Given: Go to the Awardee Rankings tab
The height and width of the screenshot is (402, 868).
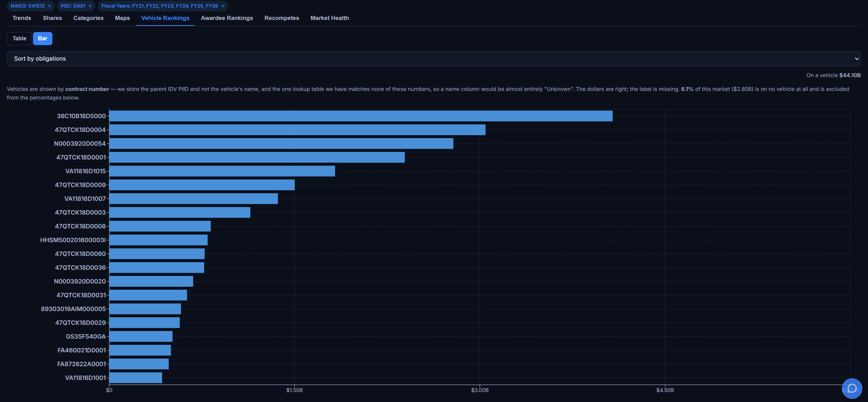Looking at the screenshot, I should point(227,18).
